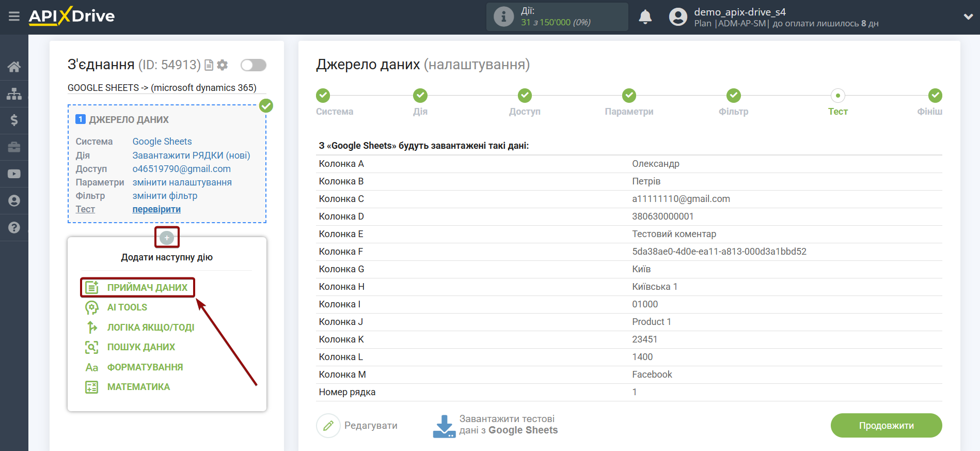
Task: Click змінити фільтр link
Action: [x=165, y=196]
